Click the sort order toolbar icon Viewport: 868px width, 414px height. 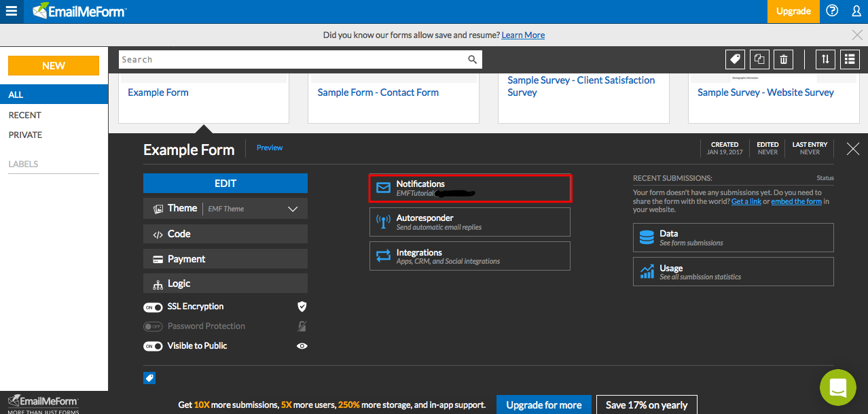825,59
